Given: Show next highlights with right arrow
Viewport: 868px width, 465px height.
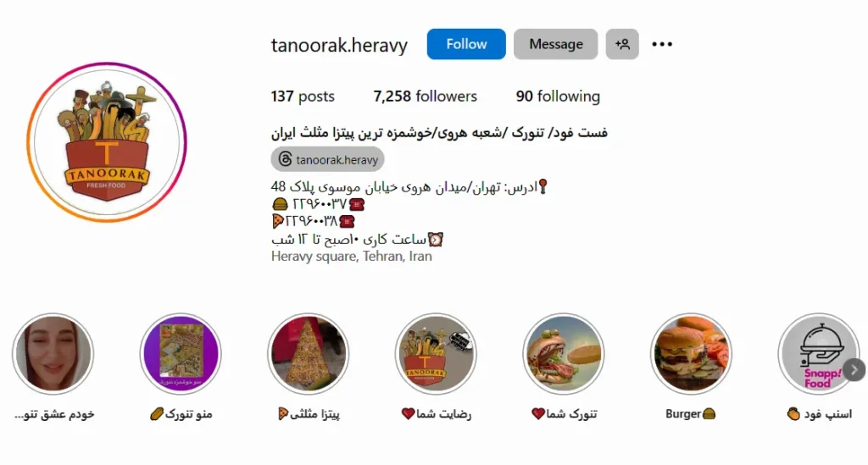Looking at the screenshot, I should click(x=854, y=369).
